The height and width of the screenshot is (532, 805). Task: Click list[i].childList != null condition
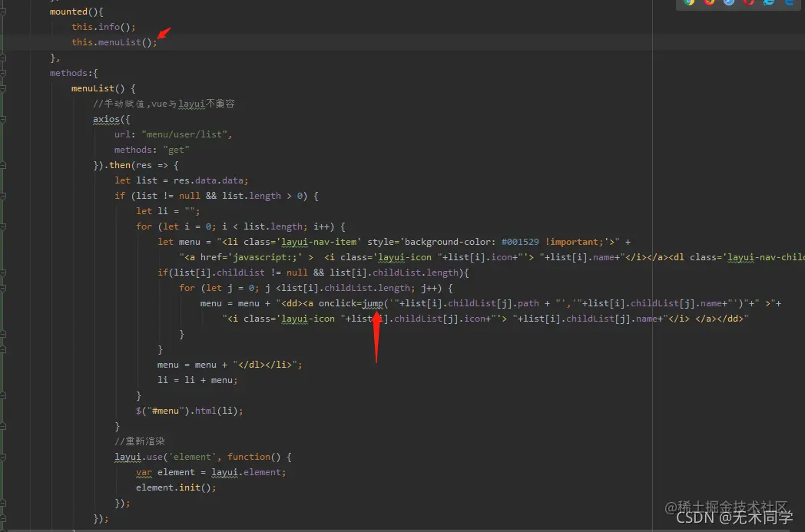pos(240,273)
